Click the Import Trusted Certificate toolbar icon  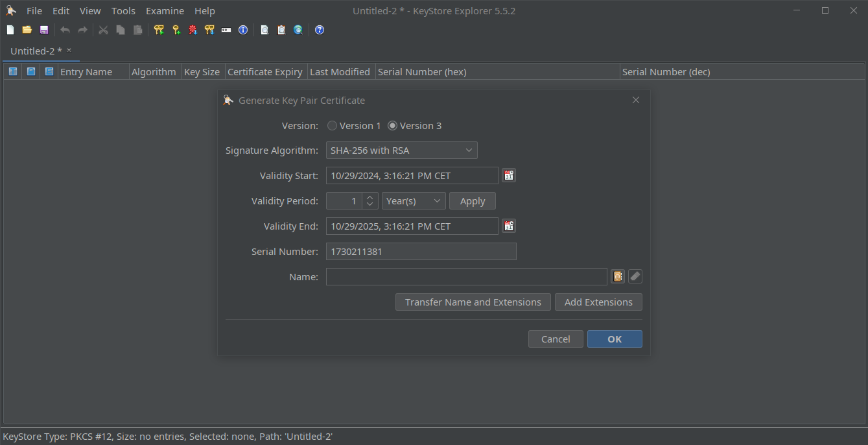click(x=193, y=30)
